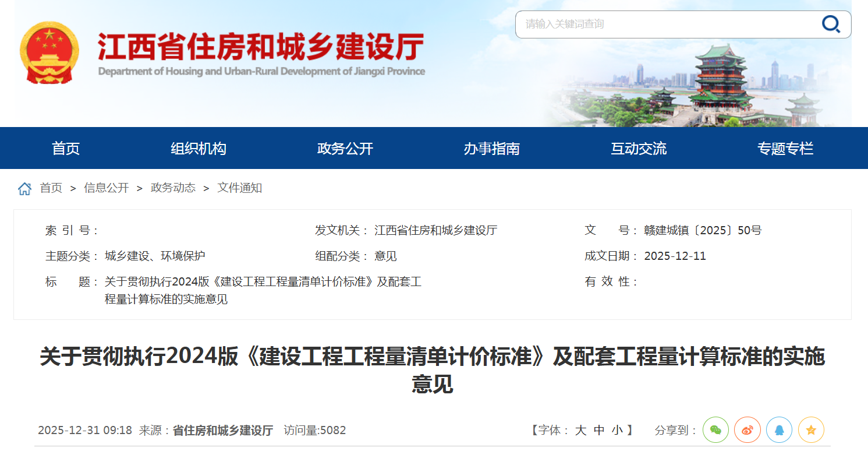
Task: Open the 组织机构 navigation menu
Action: tap(199, 149)
